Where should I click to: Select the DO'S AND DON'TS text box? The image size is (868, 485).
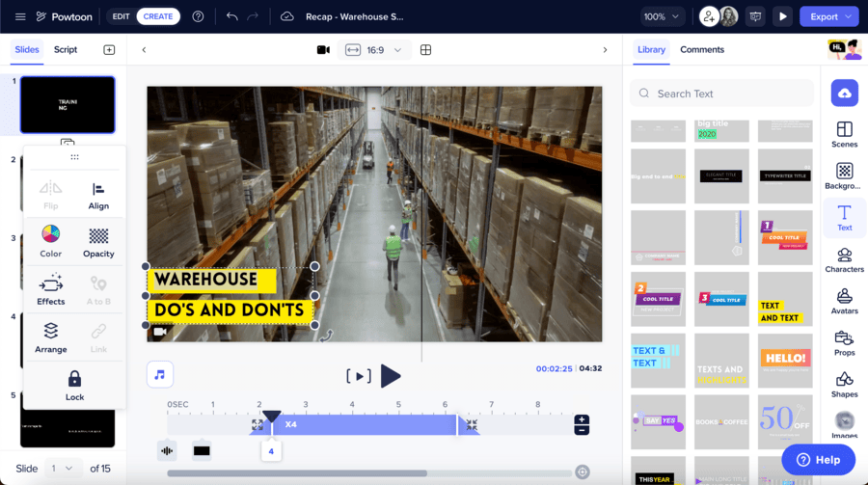(229, 310)
